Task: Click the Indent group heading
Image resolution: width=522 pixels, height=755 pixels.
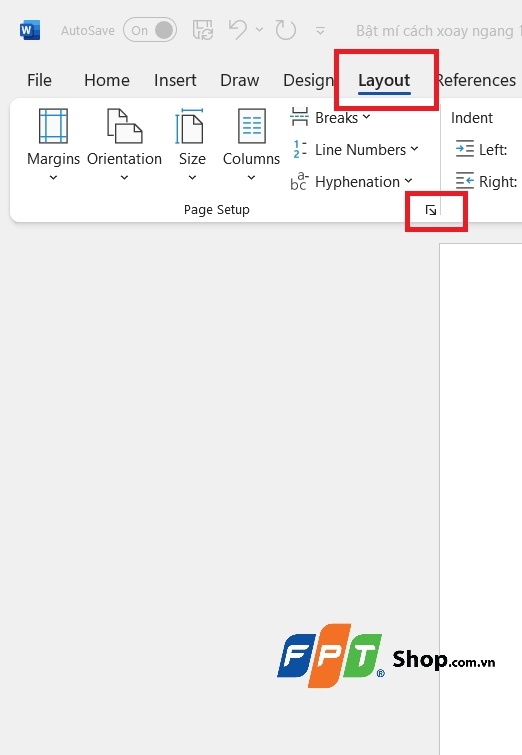Action: (471, 118)
